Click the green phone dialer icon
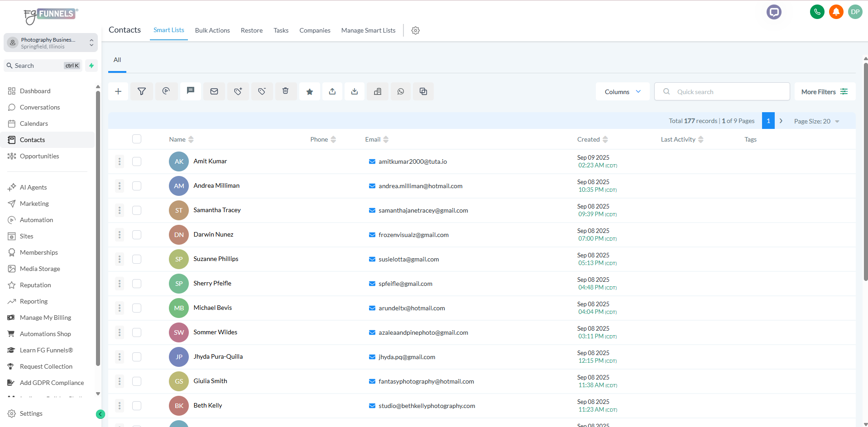Viewport: 868px width, 427px height. pos(817,12)
